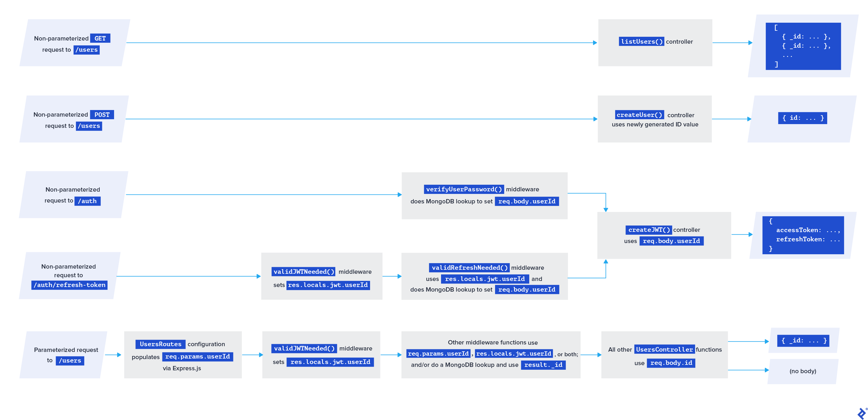Image resolution: width=868 pixels, height=420 pixels.
Task: Select the /users endpoint label
Action: click(86, 49)
